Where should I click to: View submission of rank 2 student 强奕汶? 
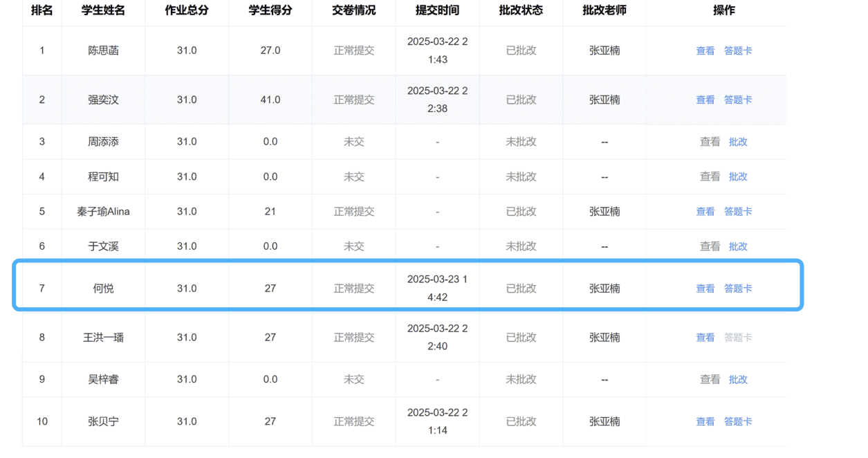705,100
